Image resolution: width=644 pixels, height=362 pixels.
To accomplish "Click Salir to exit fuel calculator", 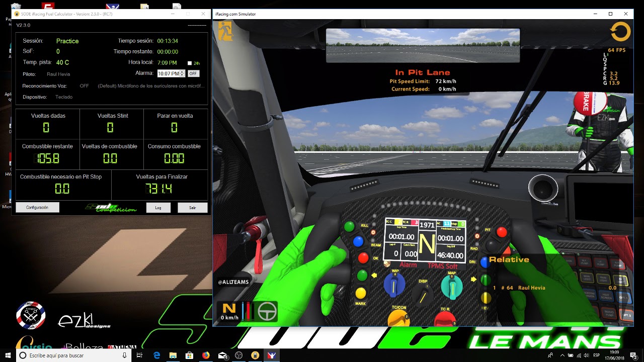I will tap(192, 208).
